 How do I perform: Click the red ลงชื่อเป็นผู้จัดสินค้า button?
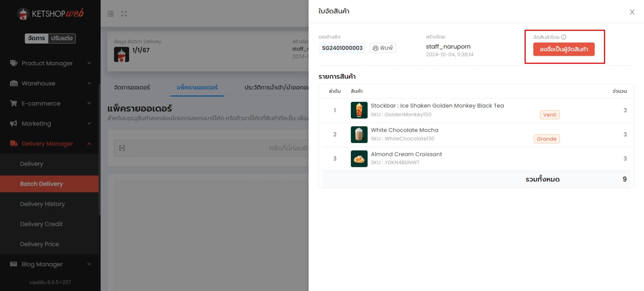pos(564,49)
